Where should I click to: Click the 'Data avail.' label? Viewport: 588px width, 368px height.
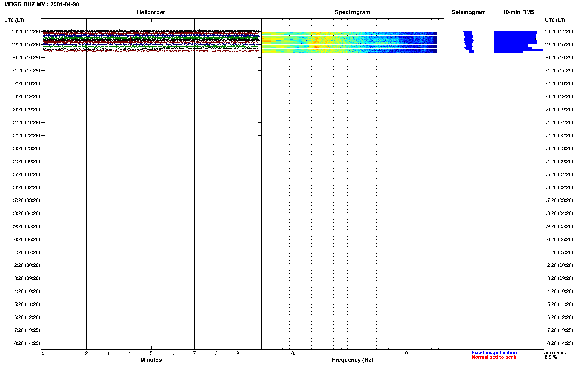coord(554,352)
